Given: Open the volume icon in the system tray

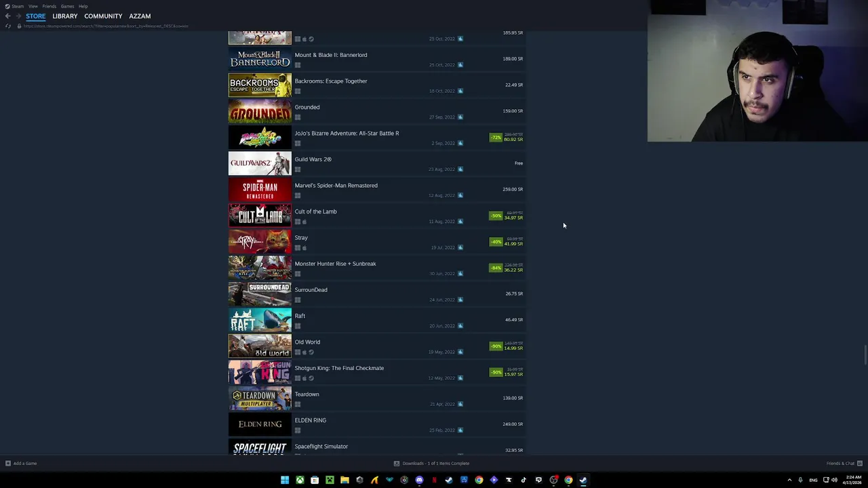Looking at the screenshot, I should tap(834, 480).
